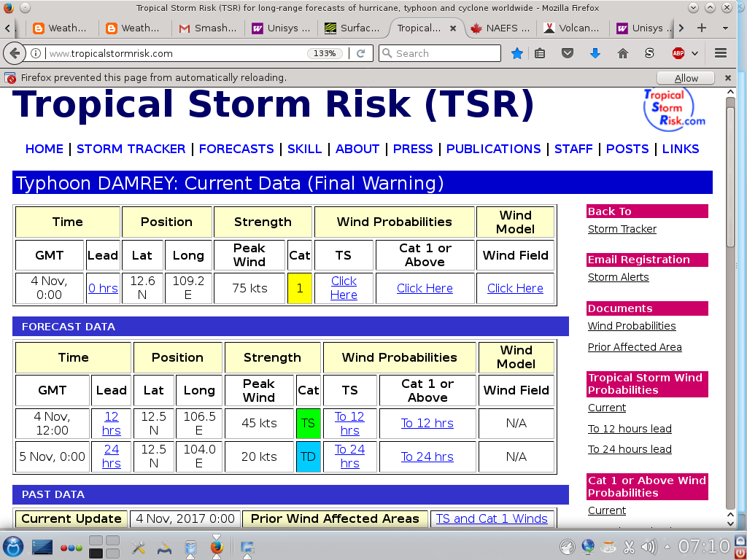747x560 pixels.
Task: Click the Adblock Plus icon
Action: [x=678, y=53]
